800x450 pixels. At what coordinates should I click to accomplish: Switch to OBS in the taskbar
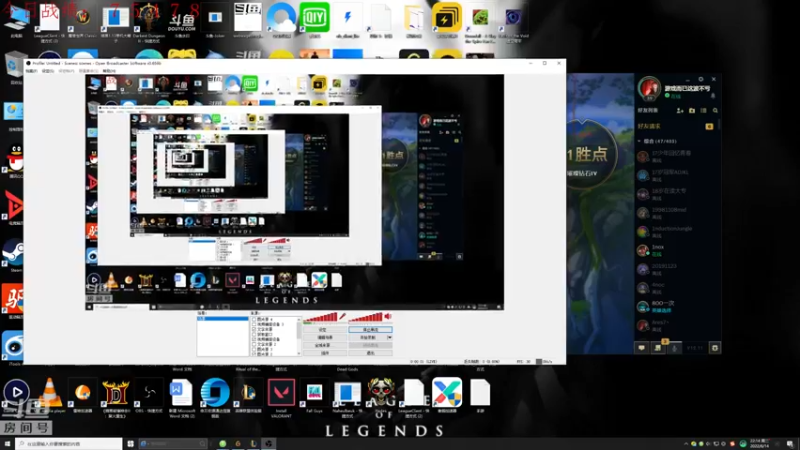coord(269,444)
